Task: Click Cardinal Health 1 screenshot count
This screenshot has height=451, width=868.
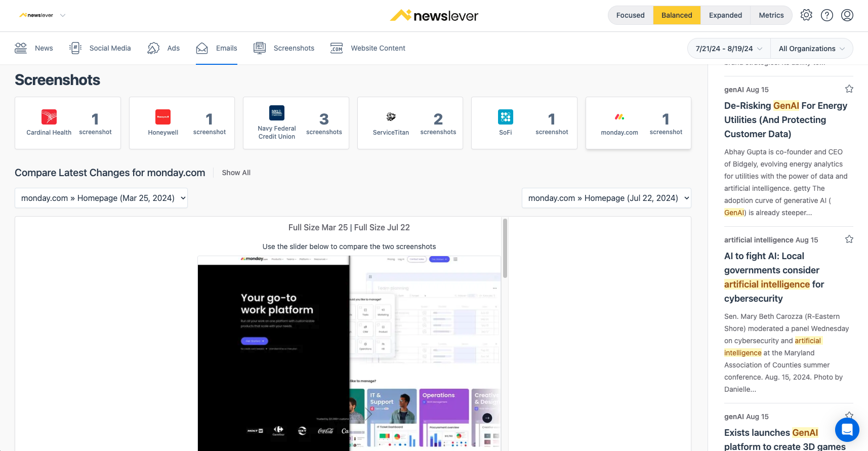Action: point(95,123)
